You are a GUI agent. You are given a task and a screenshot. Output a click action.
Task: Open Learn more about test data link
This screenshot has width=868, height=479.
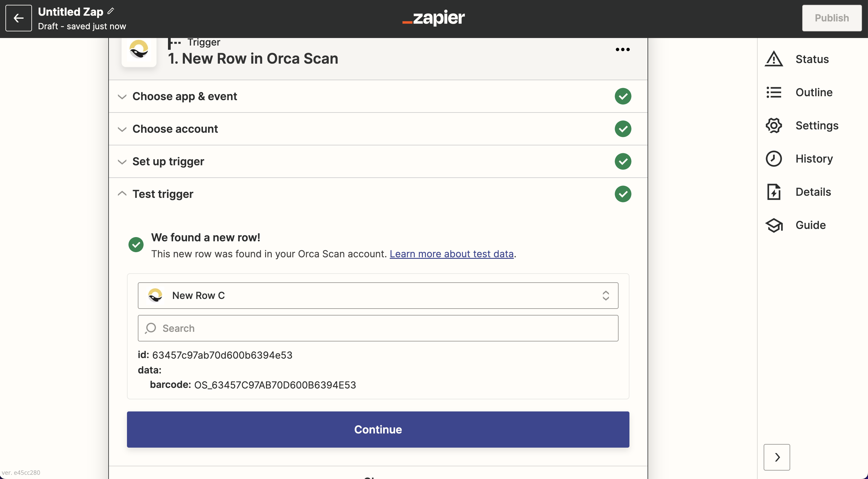pyautogui.click(x=451, y=254)
